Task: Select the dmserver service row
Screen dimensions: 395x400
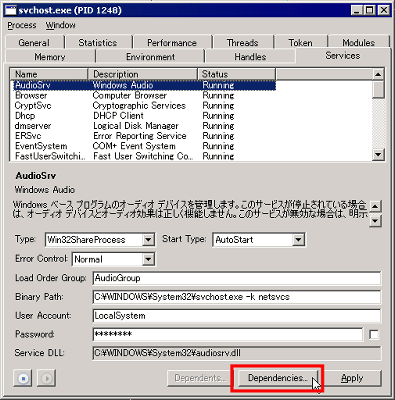Action: pyautogui.click(x=145, y=126)
